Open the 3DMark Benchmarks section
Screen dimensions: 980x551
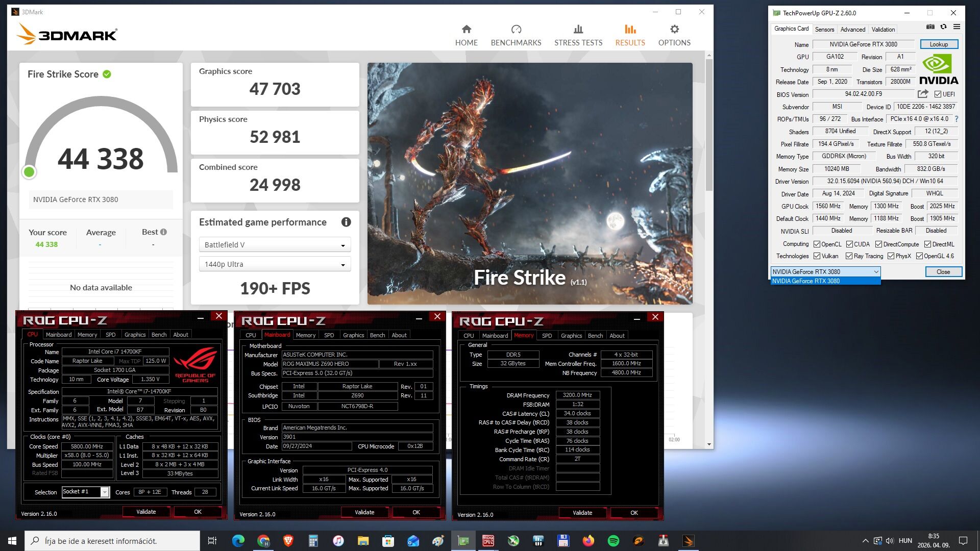coord(516,35)
